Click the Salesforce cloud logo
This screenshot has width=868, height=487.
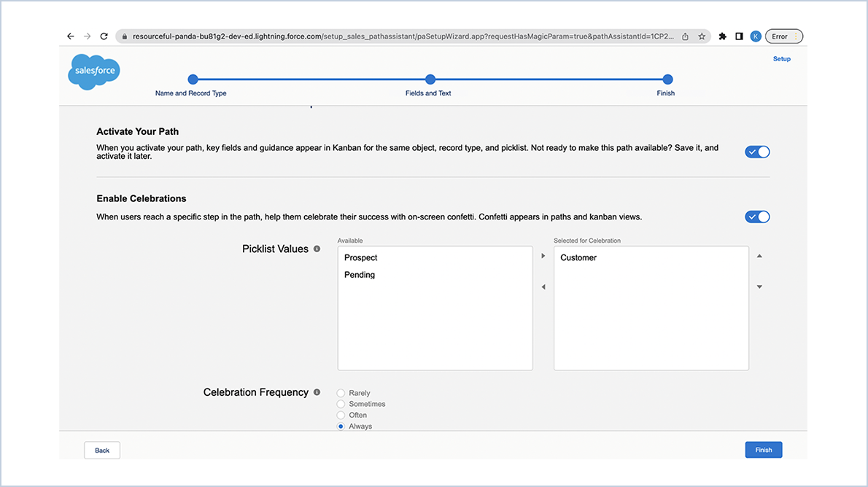point(93,71)
